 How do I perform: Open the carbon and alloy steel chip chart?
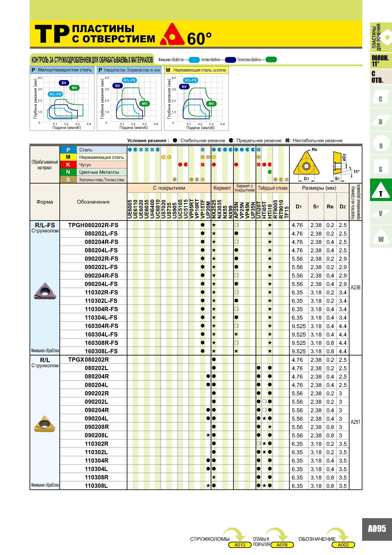tap(129, 99)
